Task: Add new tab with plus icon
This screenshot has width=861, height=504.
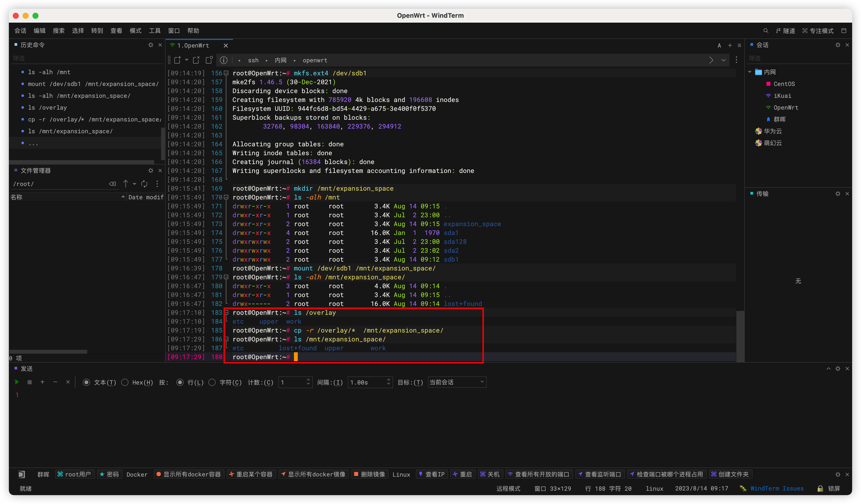Action: [x=730, y=45]
